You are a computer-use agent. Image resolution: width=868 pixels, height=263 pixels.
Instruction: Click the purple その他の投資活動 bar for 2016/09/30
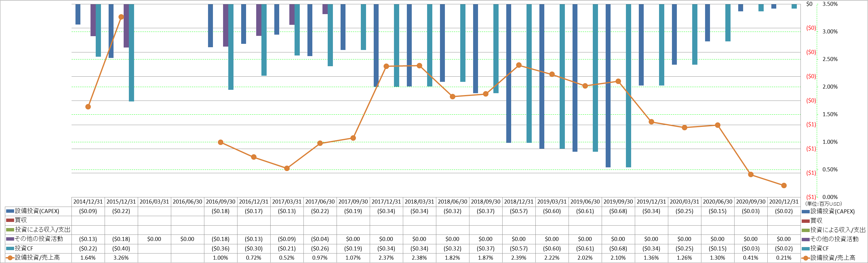(226, 25)
